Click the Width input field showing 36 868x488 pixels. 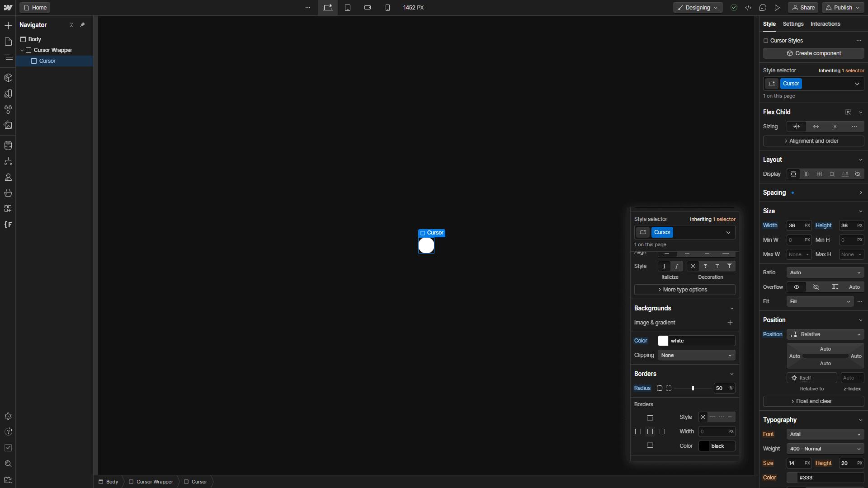(x=794, y=225)
